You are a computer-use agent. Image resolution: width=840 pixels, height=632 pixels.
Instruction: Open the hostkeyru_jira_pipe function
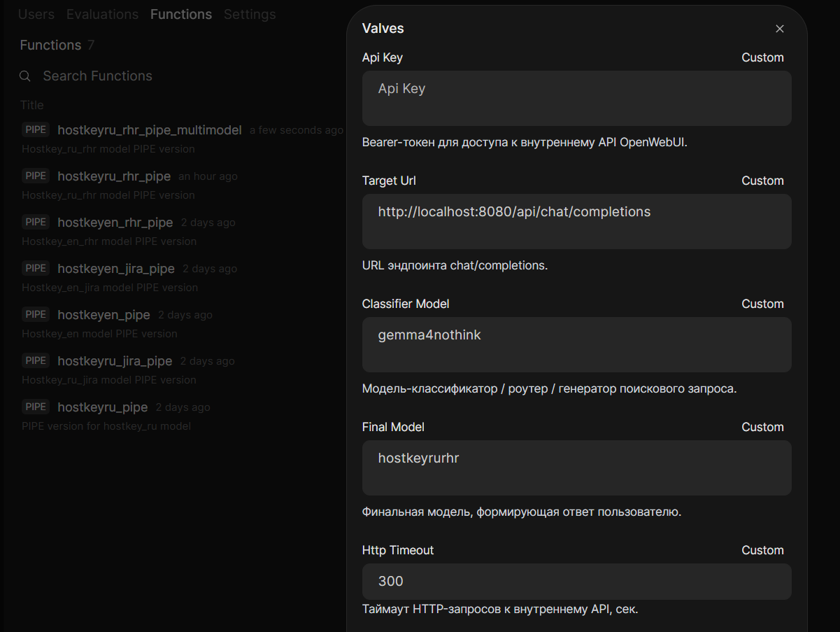point(115,361)
